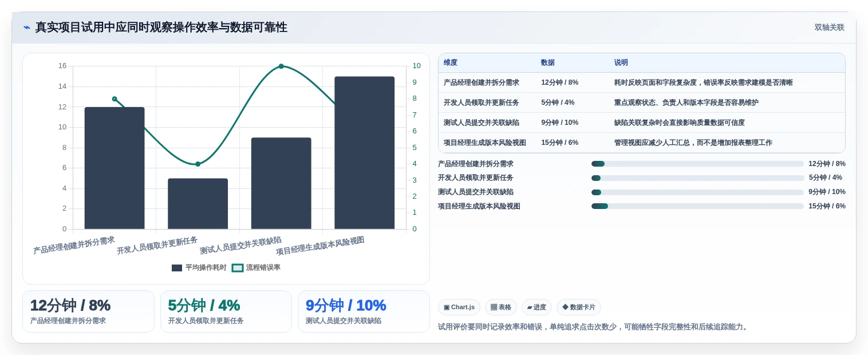This screenshot has height=355, width=868.
Task: Click progress bar for 项目经理生成版本风险视图
Action: point(697,206)
